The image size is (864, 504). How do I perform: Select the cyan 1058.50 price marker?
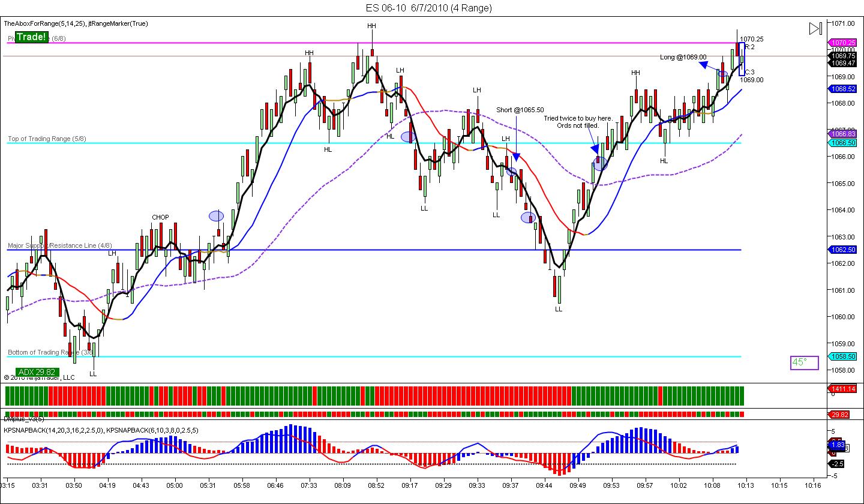(842, 356)
